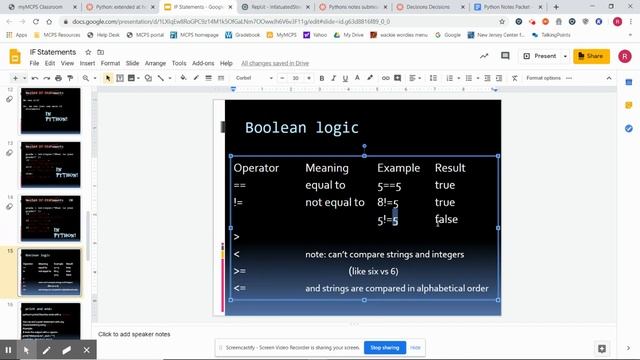Move presentation using the folder icon

coord(100,52)
